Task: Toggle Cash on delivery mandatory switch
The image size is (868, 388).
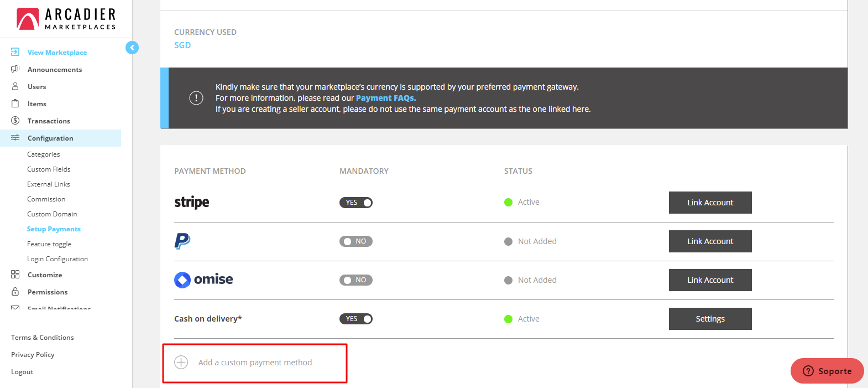Action: coord(356,319)
